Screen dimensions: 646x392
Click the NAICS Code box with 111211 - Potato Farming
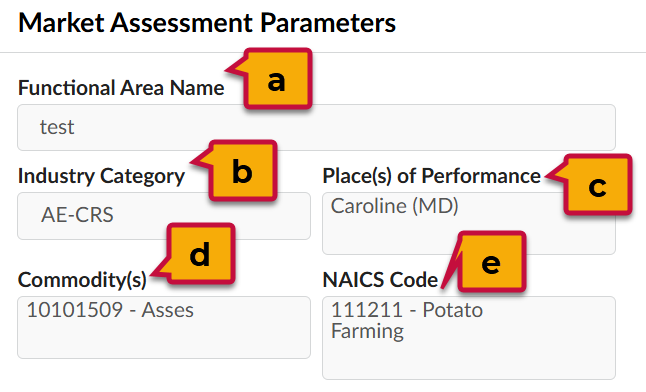pos(469,338)
